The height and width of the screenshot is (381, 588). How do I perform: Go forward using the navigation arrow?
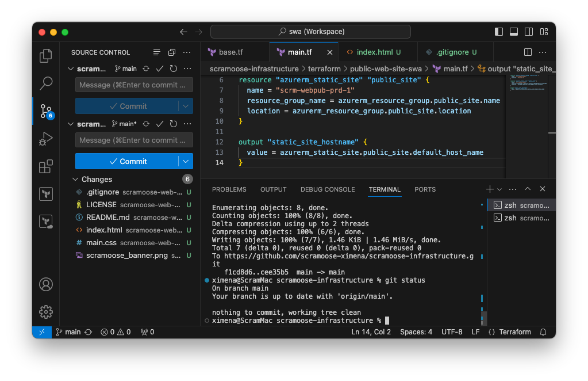pyautogui.click(x=199, y=32)
